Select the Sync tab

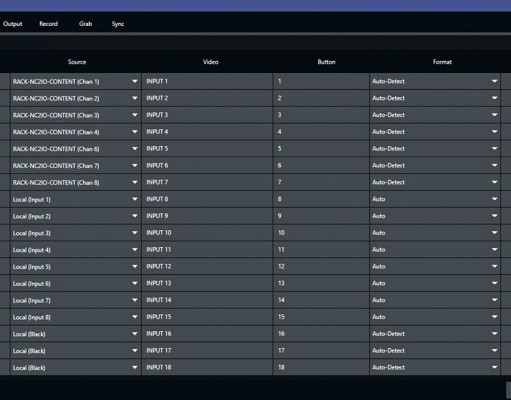point(118,24)
